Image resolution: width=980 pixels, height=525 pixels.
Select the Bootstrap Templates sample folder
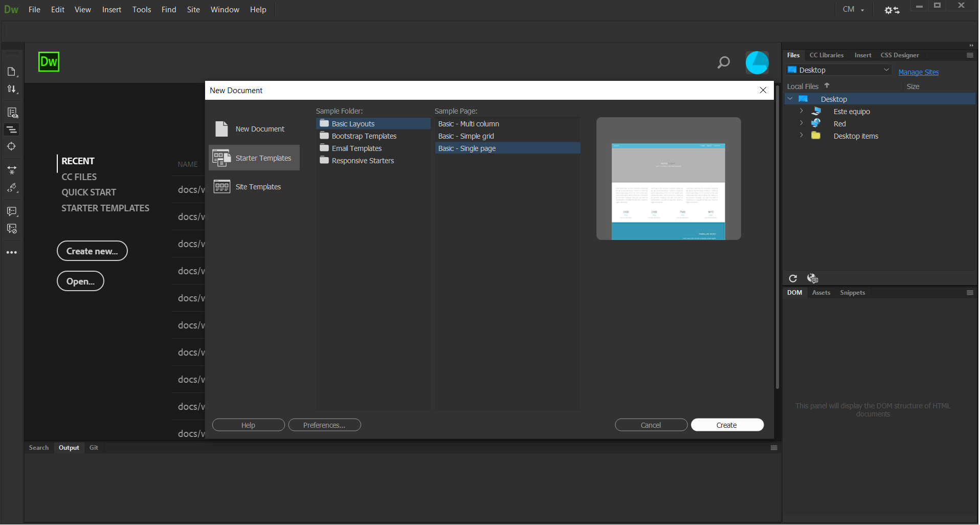[x=373, y=136]
